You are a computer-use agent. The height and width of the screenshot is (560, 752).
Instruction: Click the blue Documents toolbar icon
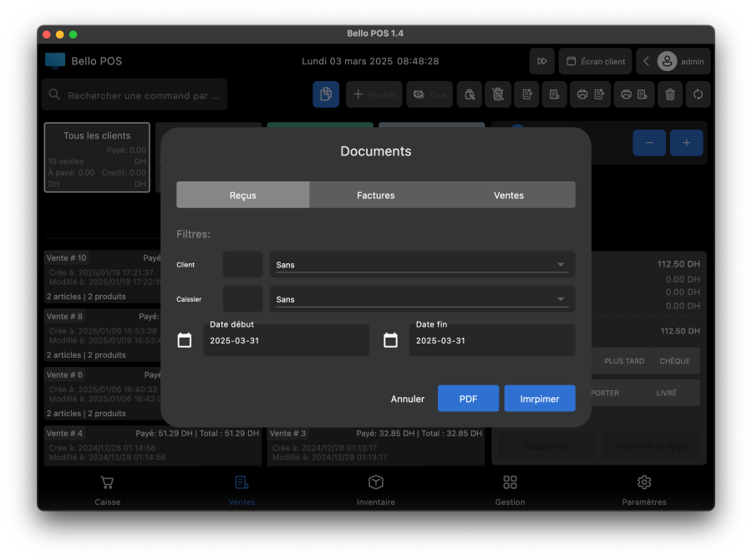(326, 94)
